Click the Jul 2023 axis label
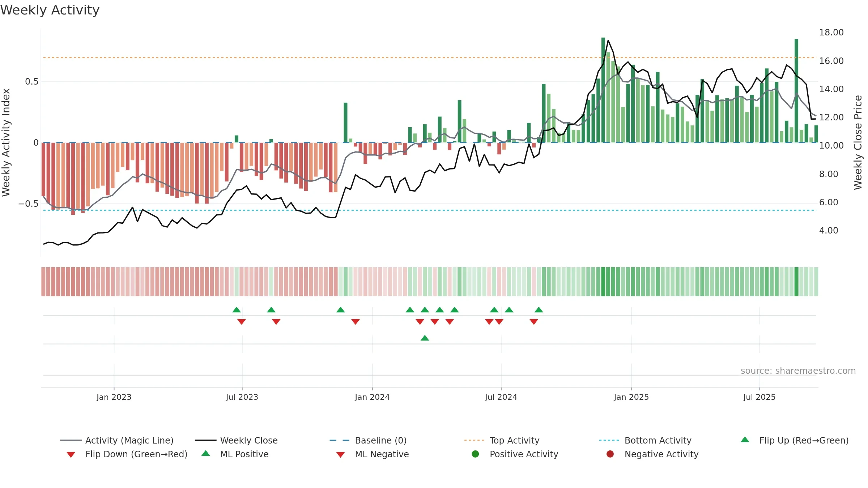This screenshot has width=868, height=488. tap(242, 397)
